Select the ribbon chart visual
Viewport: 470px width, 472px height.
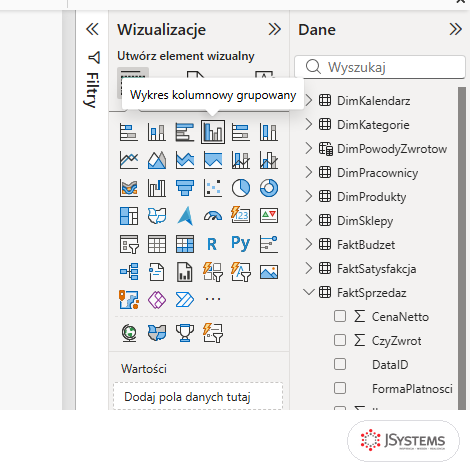coord(129,188)
